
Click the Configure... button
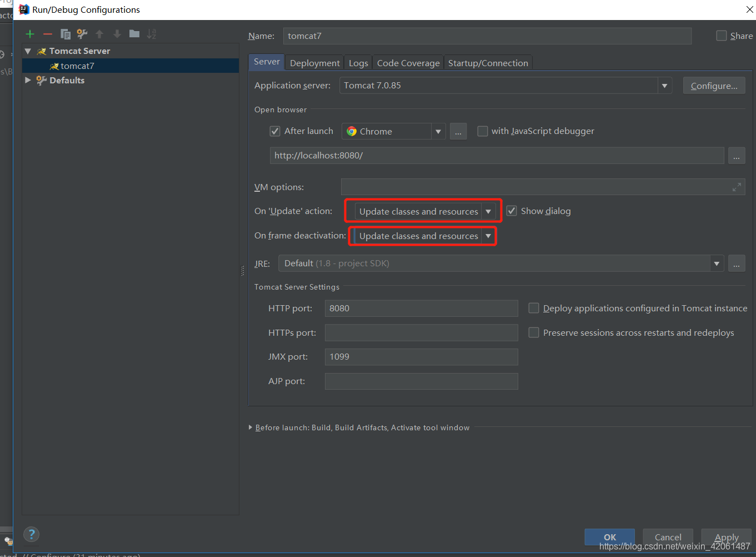point(714,86)
